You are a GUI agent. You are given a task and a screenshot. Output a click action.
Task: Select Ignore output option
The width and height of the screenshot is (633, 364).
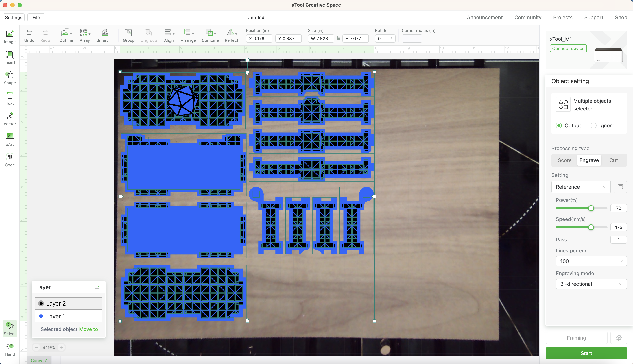coord(593,125)
